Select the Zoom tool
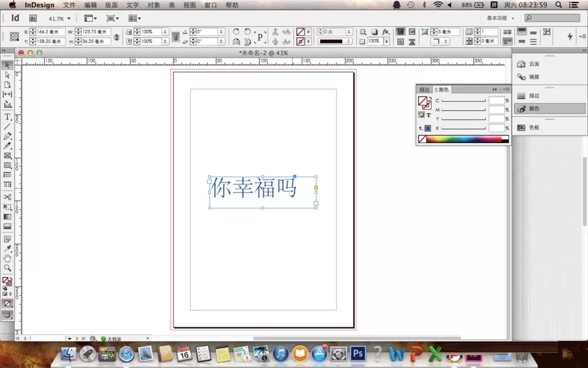Viewport: 588px width, 368px height. (x=7, y=268)
